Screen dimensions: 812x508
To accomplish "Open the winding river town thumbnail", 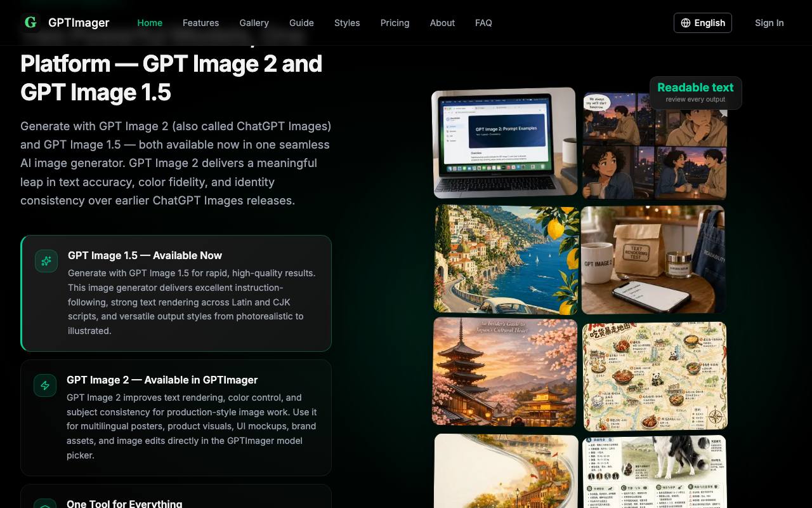I will click(x=506, y=471).
